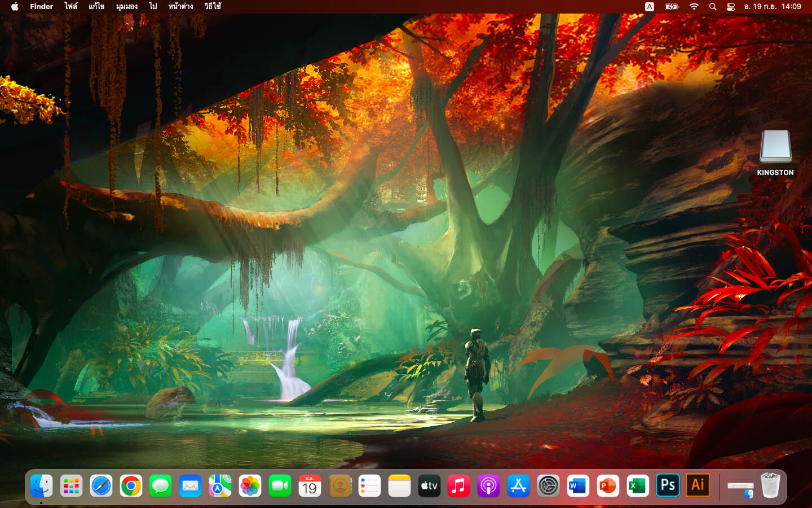Open the ไฟล์ (File) menu
The height and width of the screenshot is (508, 812).
70,6
